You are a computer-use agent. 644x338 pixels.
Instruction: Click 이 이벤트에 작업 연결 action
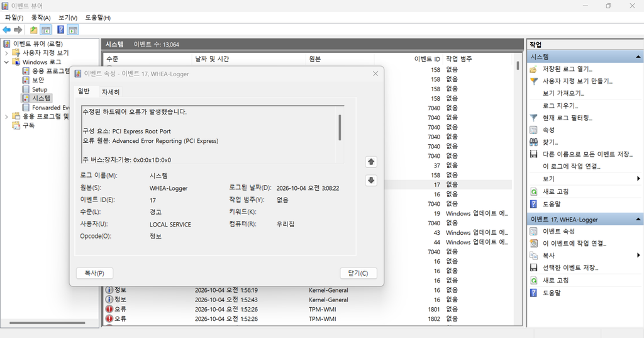point(574,244)
